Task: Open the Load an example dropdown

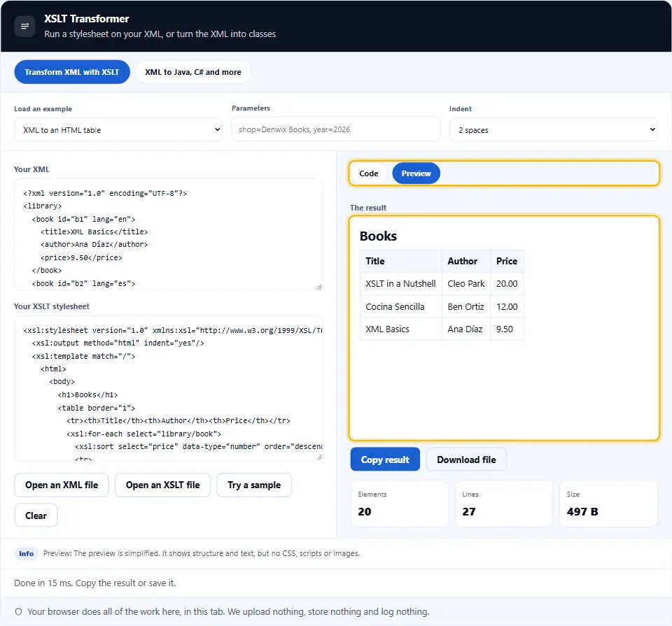Action: [118, 129]
